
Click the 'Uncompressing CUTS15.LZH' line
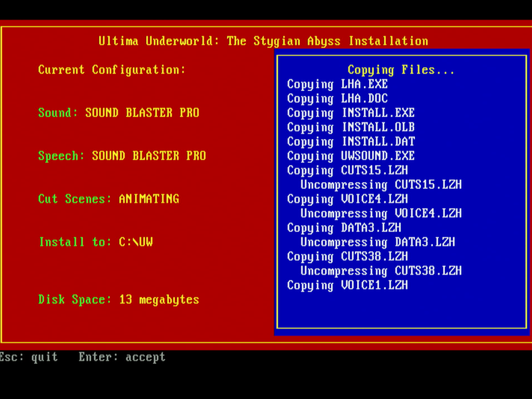tap(381, 185)
